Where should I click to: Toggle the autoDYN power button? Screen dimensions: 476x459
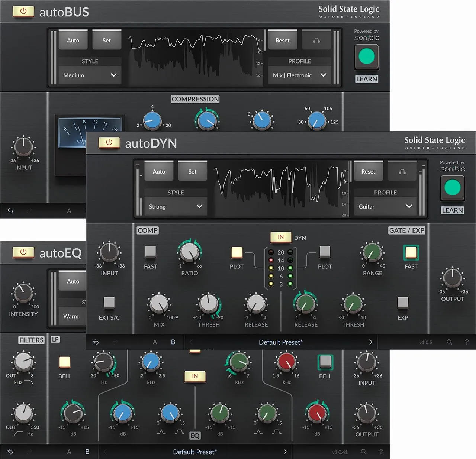[x=109, y=142]
